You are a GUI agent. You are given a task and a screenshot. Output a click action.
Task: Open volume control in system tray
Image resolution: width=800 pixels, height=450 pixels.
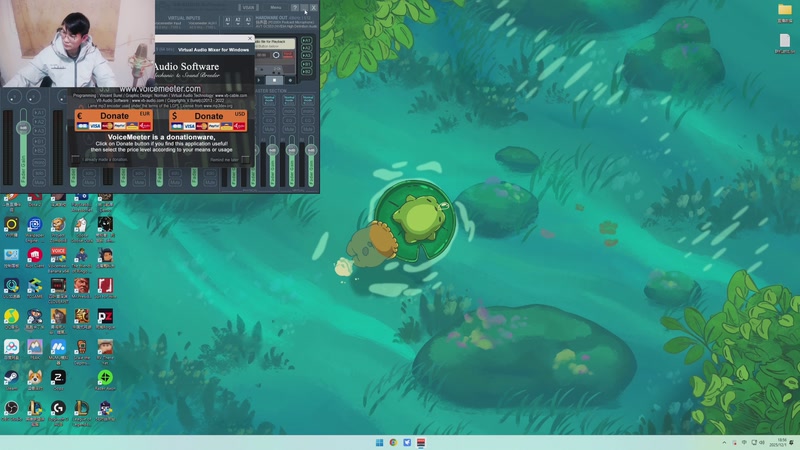[x=762, y=442]
